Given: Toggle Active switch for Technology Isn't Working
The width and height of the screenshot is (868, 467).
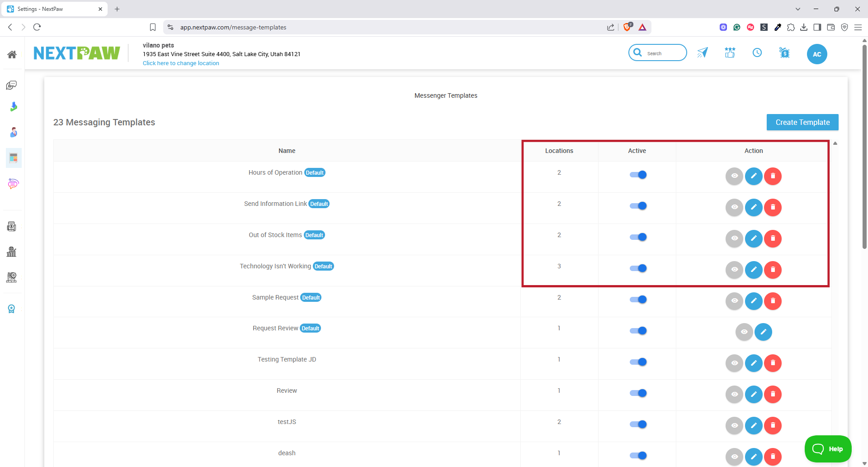Looking at the screenshot, I should pyautogui.click(x=638, y=268).
